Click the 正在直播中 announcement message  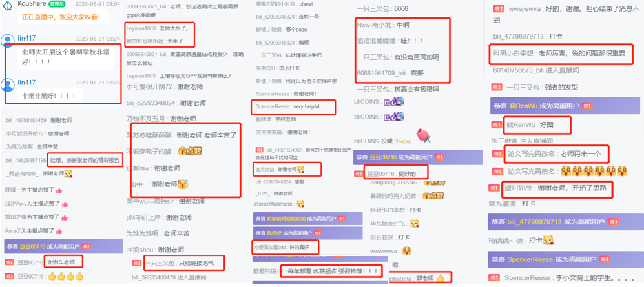61,17
